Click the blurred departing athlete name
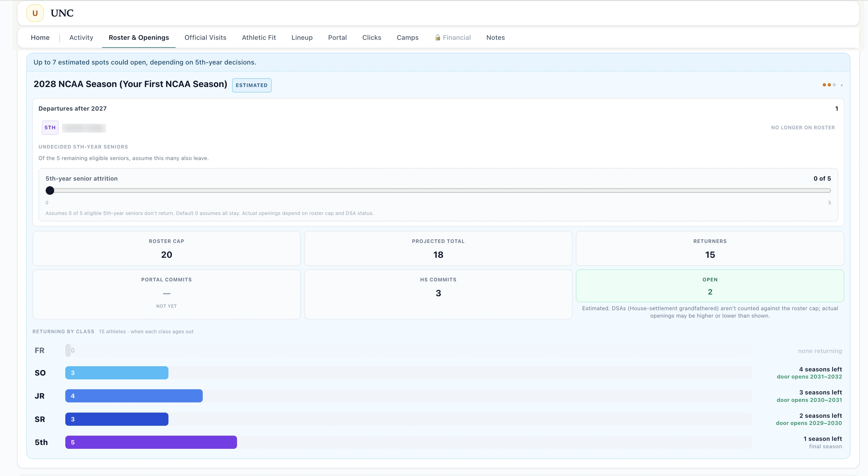This screenshot has height=476, width=868. 84,128
